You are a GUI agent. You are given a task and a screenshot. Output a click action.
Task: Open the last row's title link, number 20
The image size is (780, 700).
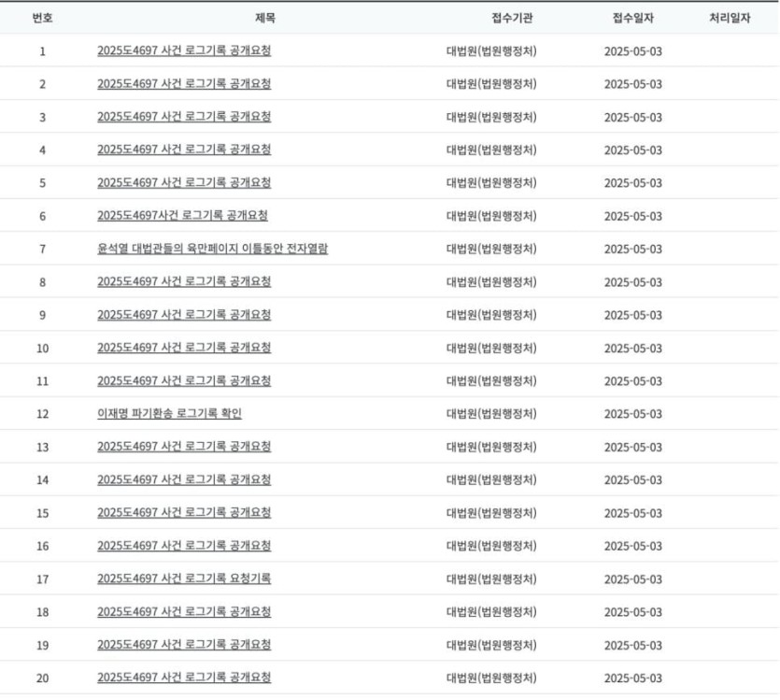(x=184, y=678)
